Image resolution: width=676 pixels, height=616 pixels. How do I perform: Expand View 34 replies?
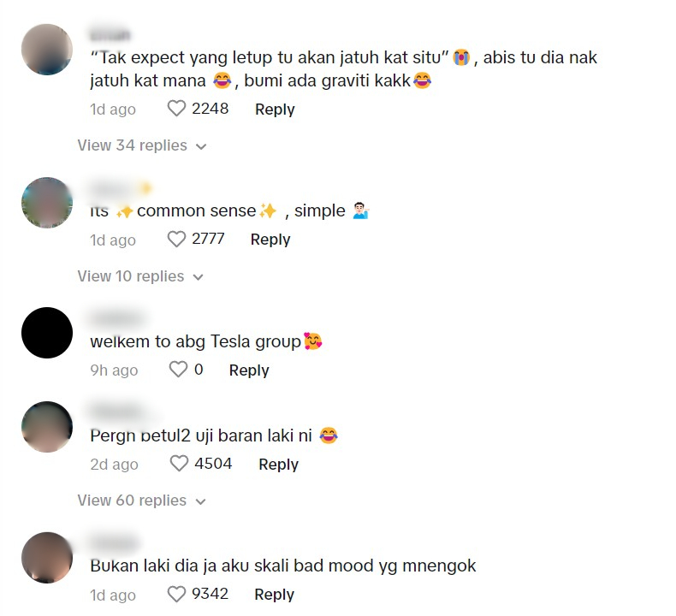point(142,145)
